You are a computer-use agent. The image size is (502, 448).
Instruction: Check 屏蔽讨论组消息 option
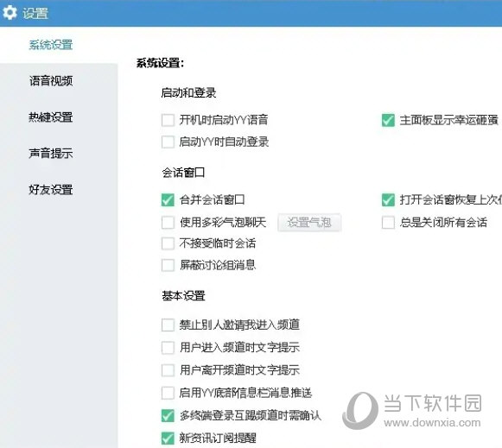168,265
